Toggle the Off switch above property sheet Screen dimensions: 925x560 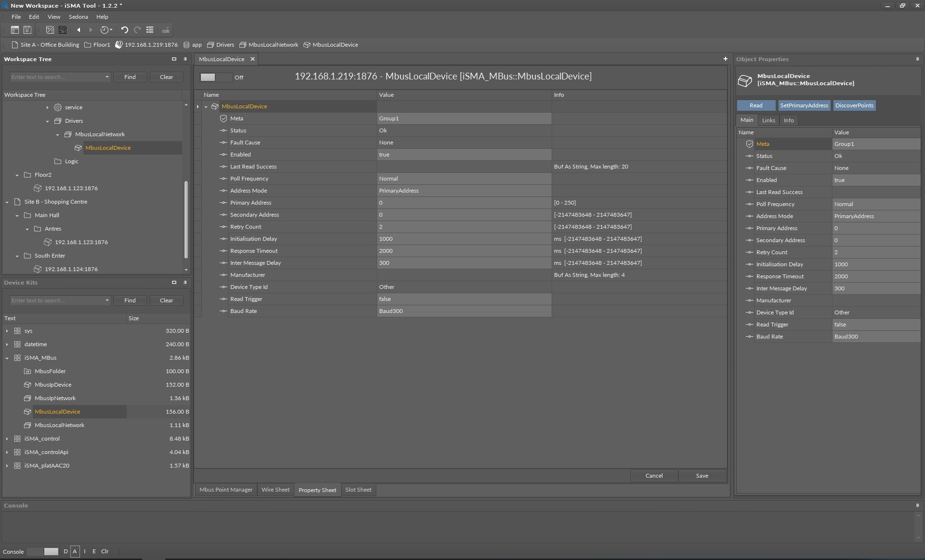click(x=215, y=77)
